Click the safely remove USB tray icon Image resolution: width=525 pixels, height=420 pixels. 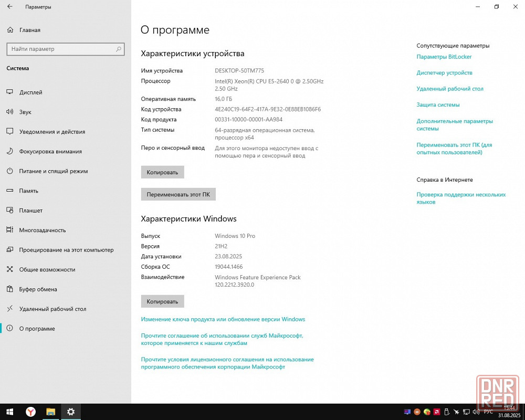click(x=446, y=412)
